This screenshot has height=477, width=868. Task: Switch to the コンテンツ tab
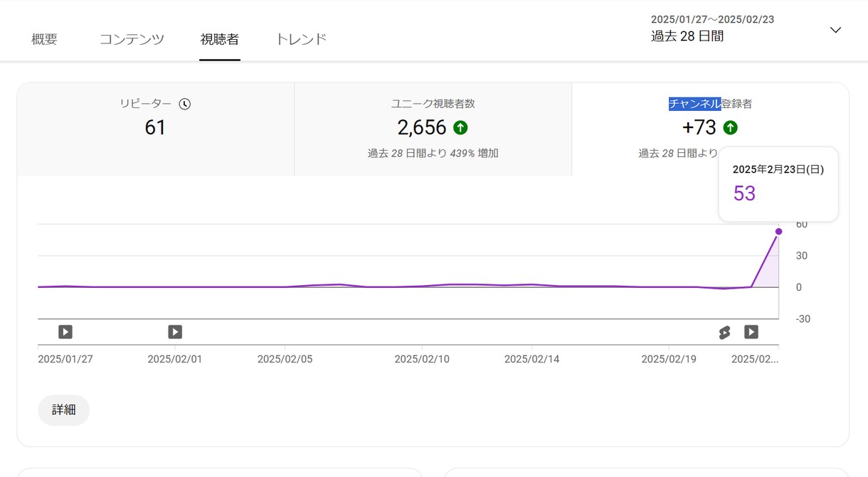point(132,39)
